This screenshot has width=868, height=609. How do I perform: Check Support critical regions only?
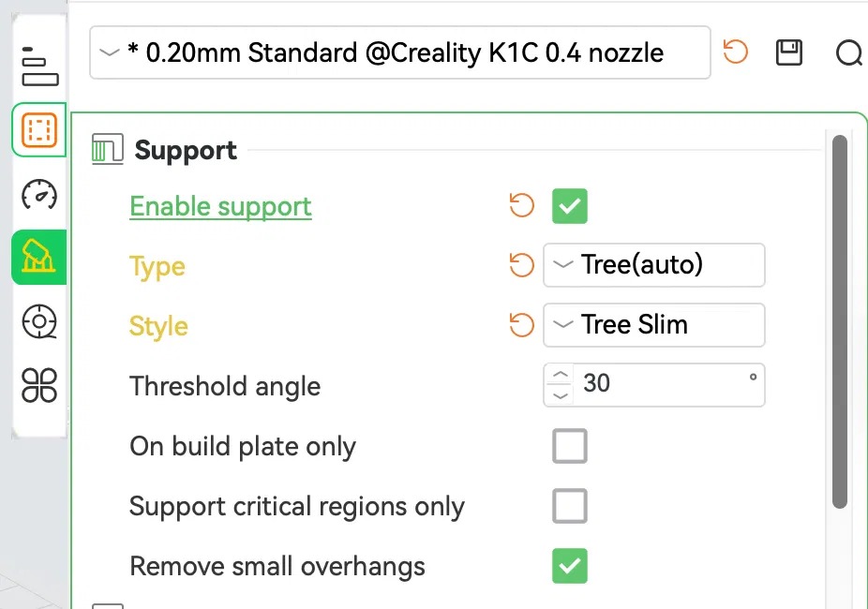click(x=570, y=506)
